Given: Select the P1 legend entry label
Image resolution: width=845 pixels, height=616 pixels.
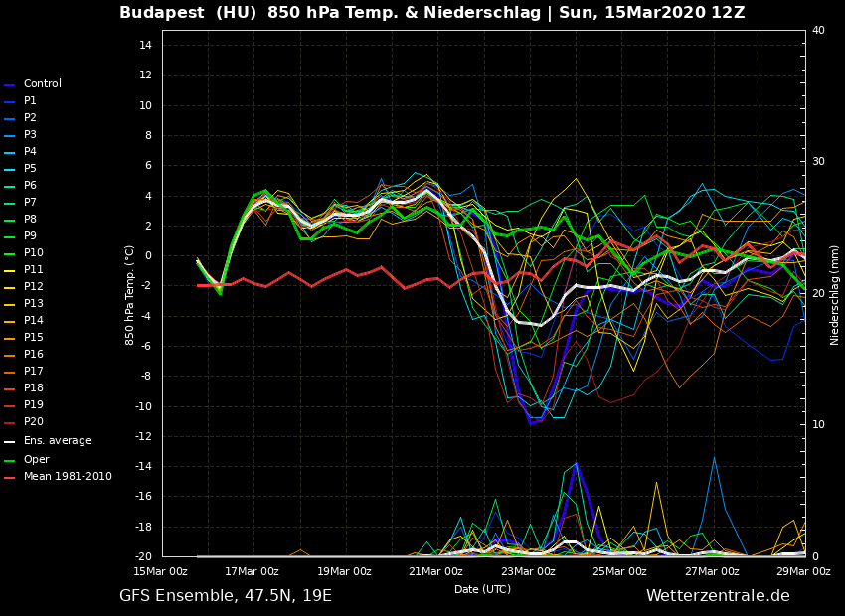Looking at the screenshot, I should (30, 101).
